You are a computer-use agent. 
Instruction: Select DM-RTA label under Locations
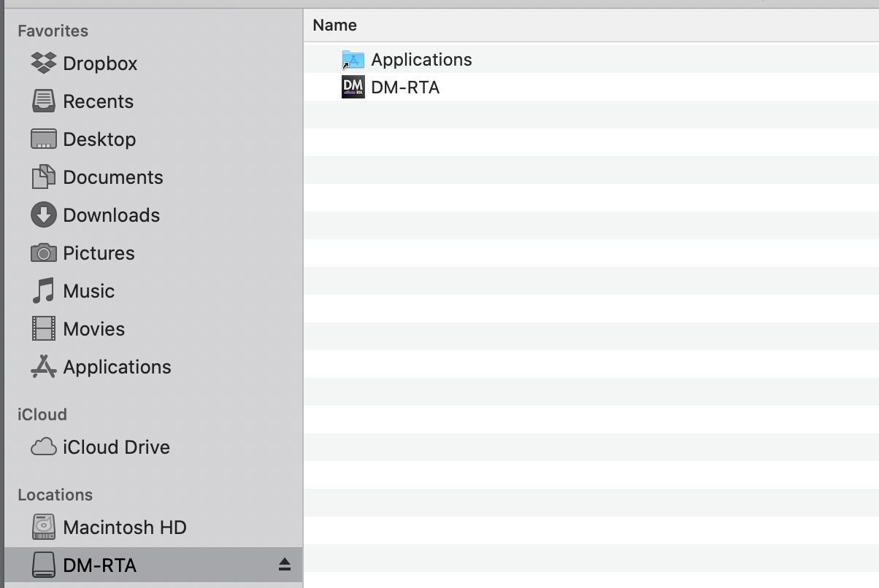click(100, 565)
